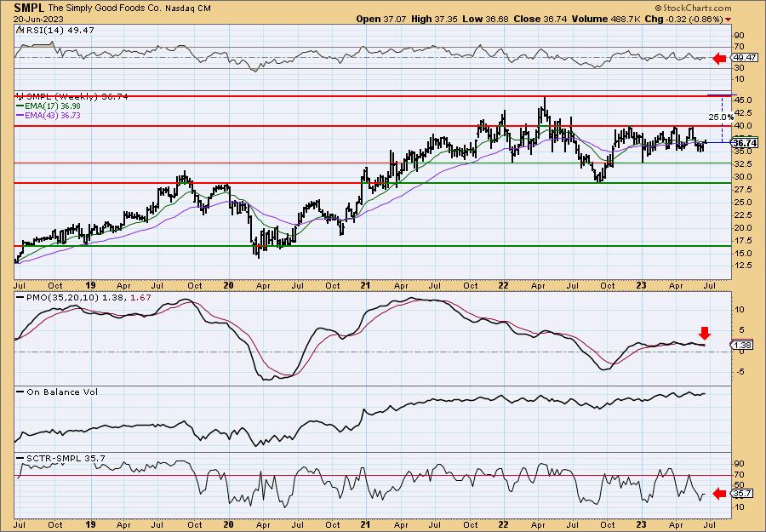The height and width of the screenshot is (532, 766).
Task: Click the 45.0 price axis label
Action: click(x=743, y=100)
